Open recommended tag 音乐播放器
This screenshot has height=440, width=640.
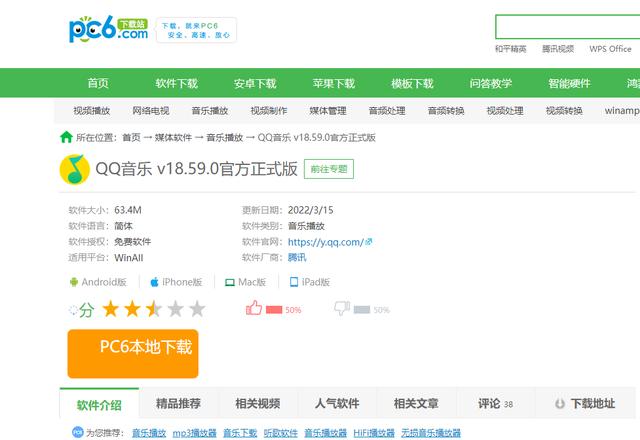325,433
